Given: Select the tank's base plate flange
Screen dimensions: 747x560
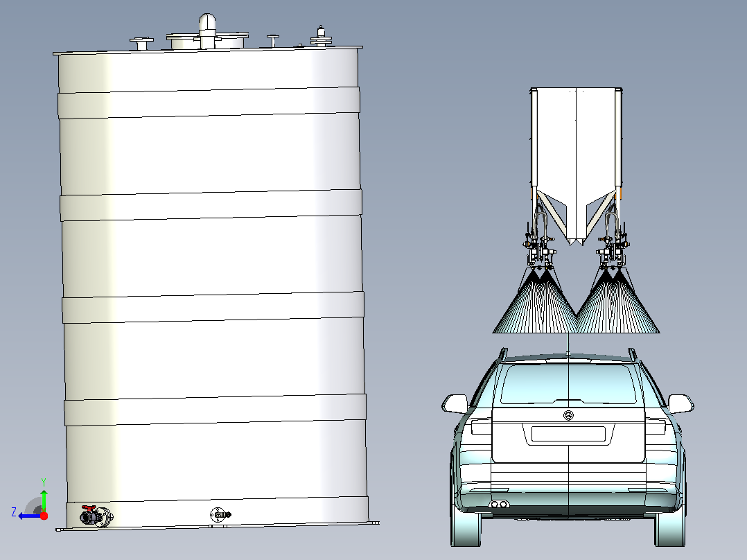Looking at the screenshot, I should point(218,525).
